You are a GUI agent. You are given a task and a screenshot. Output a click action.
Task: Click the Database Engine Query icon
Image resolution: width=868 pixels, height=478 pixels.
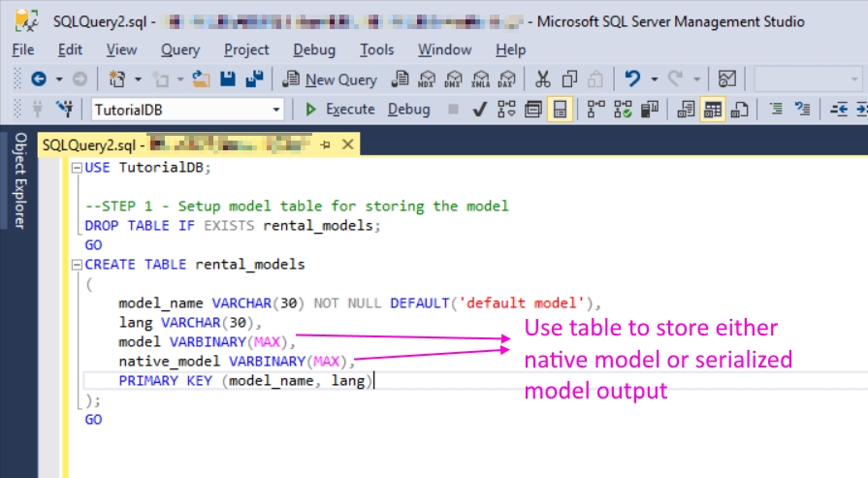[400, 80]
